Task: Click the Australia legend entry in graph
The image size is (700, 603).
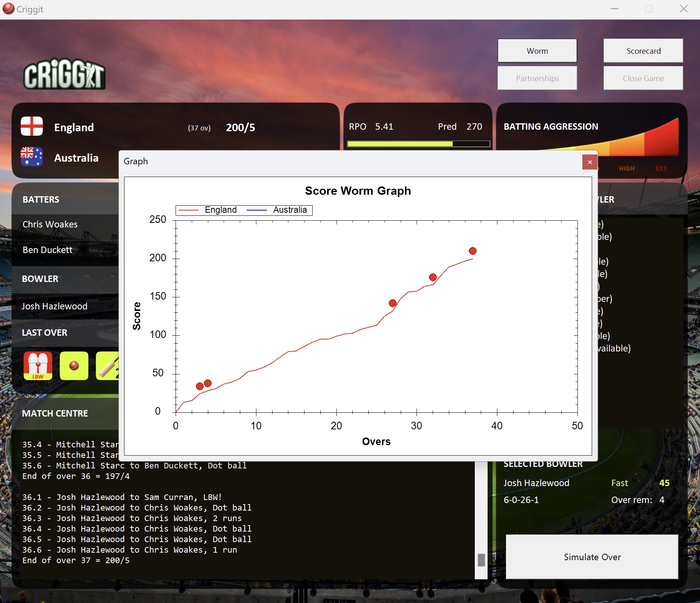Action: click(277, 210)
